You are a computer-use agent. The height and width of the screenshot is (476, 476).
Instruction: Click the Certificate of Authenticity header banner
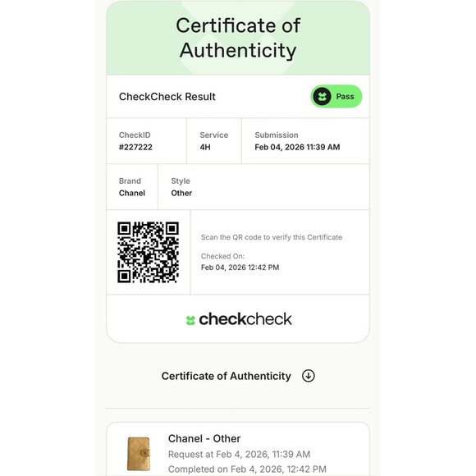[238, 38]
